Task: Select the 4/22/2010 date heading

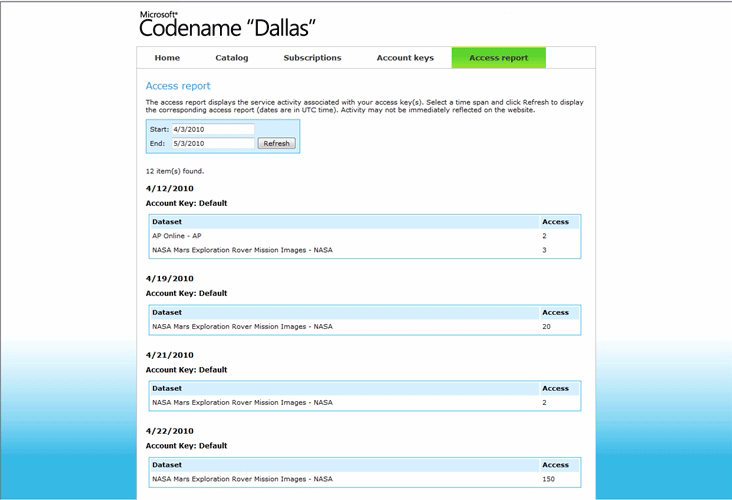Action: tap(169, 431)
